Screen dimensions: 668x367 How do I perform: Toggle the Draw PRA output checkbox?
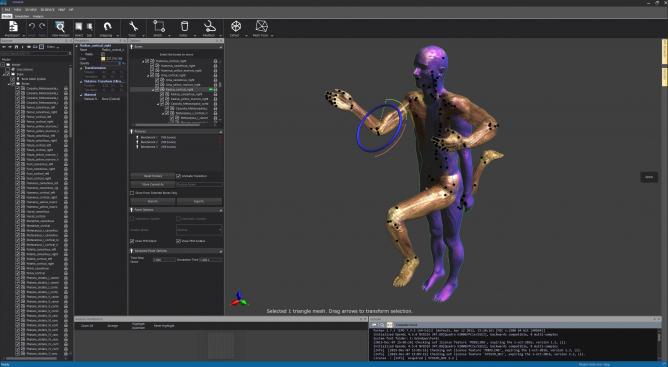[x=179, y=241]
